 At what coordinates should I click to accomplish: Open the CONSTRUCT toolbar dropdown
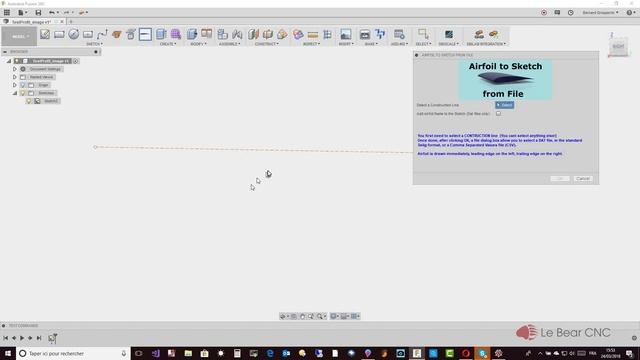click(267, 44)
